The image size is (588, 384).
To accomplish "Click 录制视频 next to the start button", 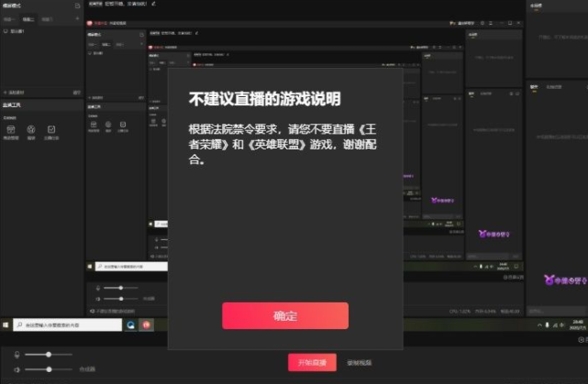I will coord(360,363).
